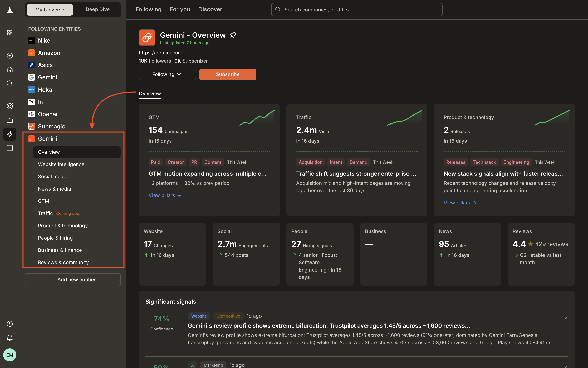
Task: Open the Following tab in top nav
Action: (x=148, y=9)
